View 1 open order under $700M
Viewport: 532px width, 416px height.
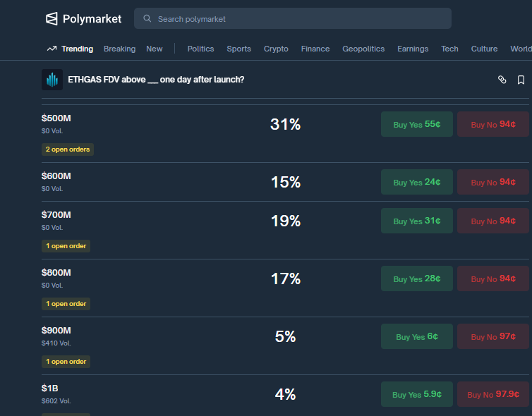coord(66,246)
